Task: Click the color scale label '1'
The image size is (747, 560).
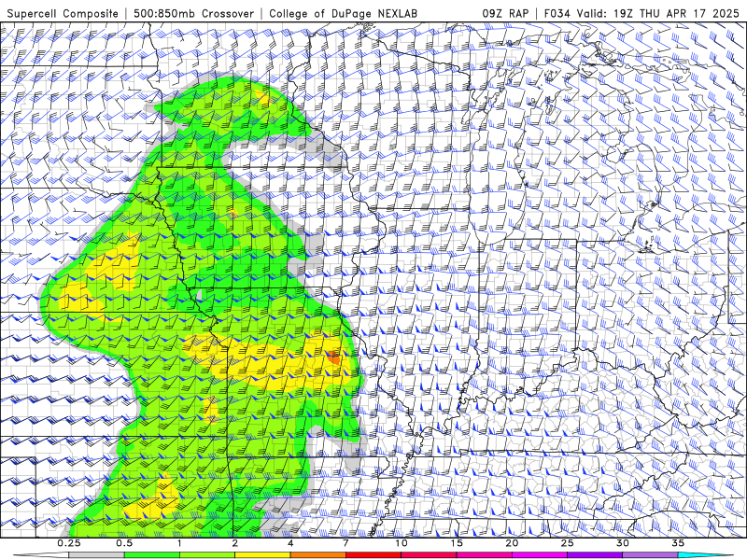Action: tap(179, 543)
